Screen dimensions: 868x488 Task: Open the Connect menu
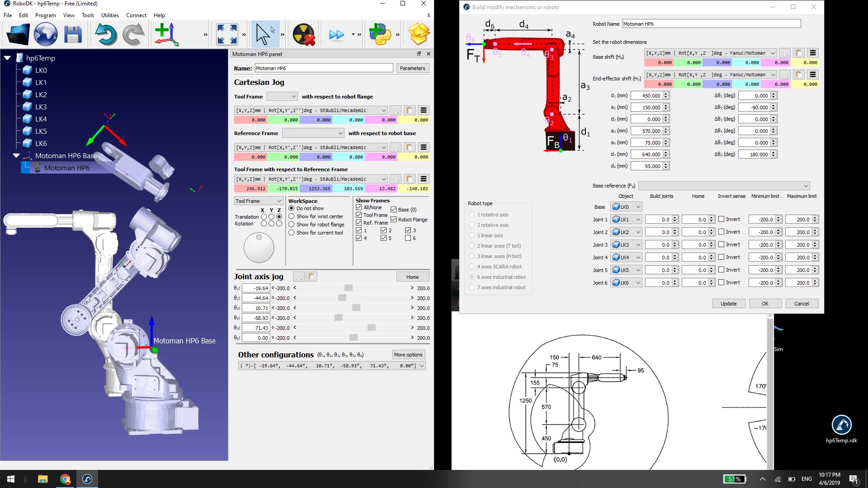136,15
